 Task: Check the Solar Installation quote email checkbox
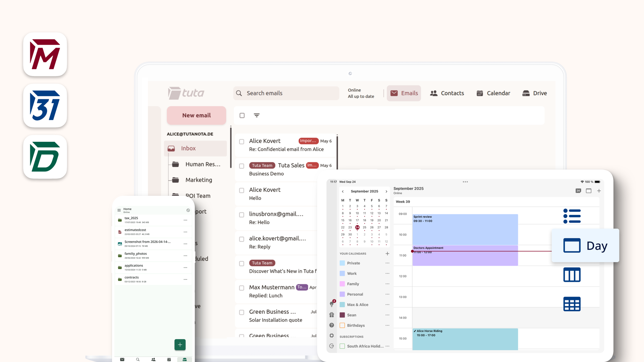click(241, 312)
